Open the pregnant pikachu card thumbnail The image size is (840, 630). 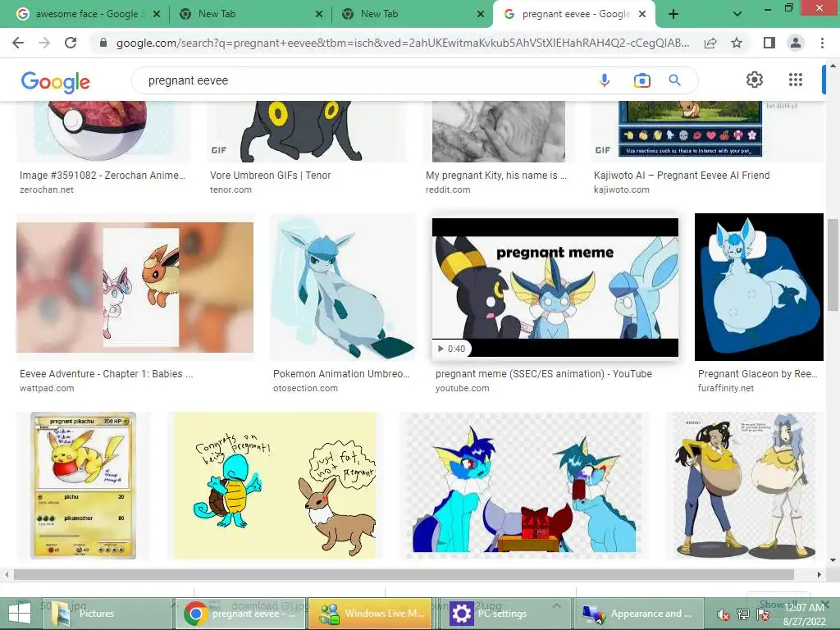point(83,486)
